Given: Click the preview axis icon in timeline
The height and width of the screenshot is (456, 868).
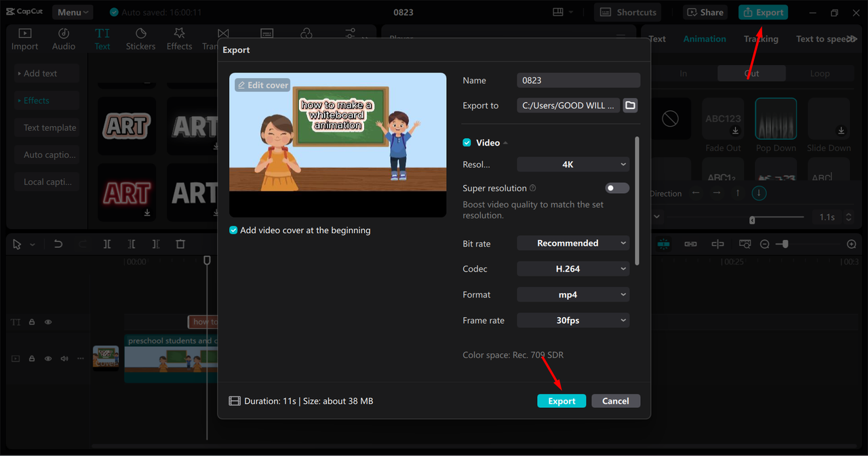Looking at the screenshot, I should (717, 244).
